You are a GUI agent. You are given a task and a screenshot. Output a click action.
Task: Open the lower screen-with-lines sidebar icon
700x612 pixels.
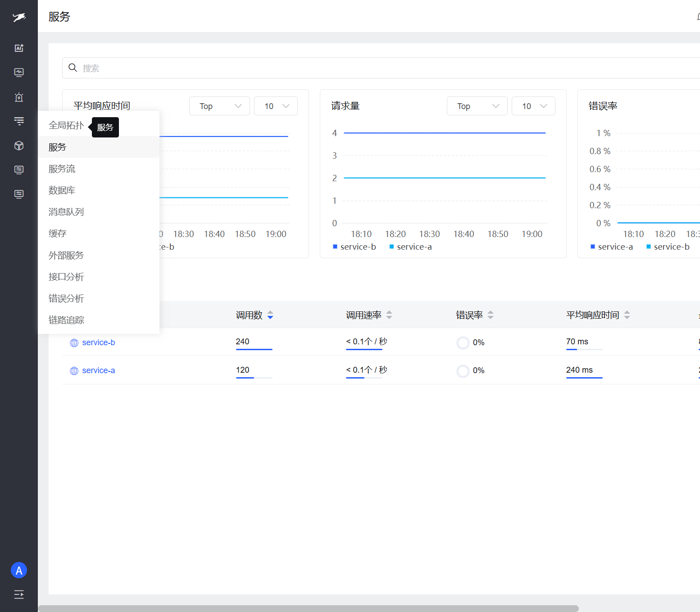(x=19, y=194)
